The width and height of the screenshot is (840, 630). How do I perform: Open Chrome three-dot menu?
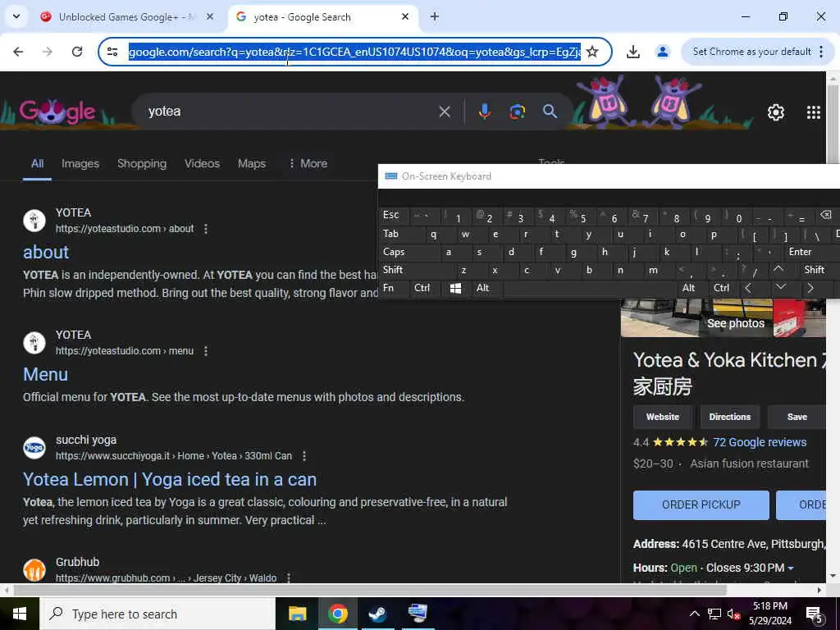(x=821, y=52)
